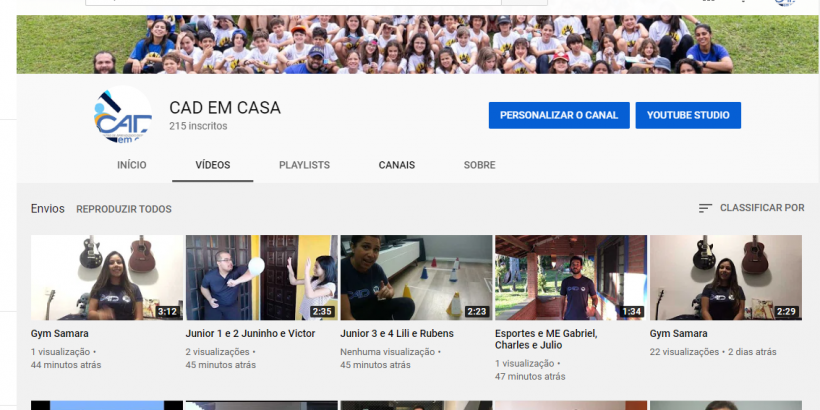Go to the Canais tab
The width and height of the screenshot is (820, 410).
pyautogui.click(x=396, y=165)
